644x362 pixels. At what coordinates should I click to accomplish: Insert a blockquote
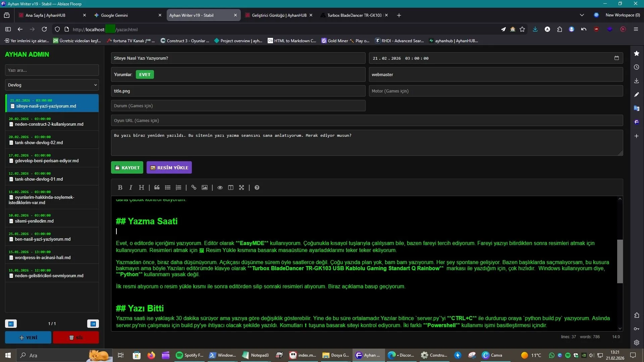[157, 187]
